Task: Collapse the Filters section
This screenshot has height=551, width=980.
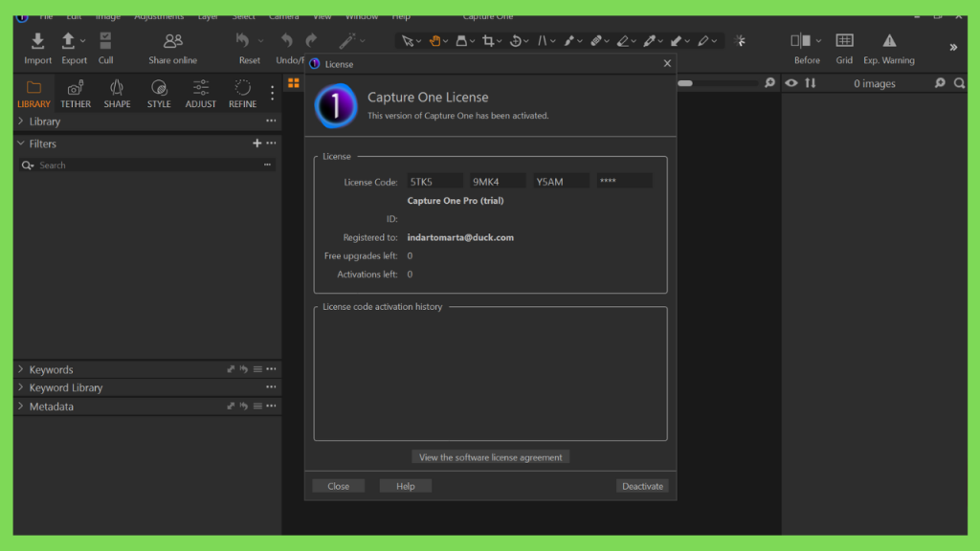Action: tap(21, 143)
